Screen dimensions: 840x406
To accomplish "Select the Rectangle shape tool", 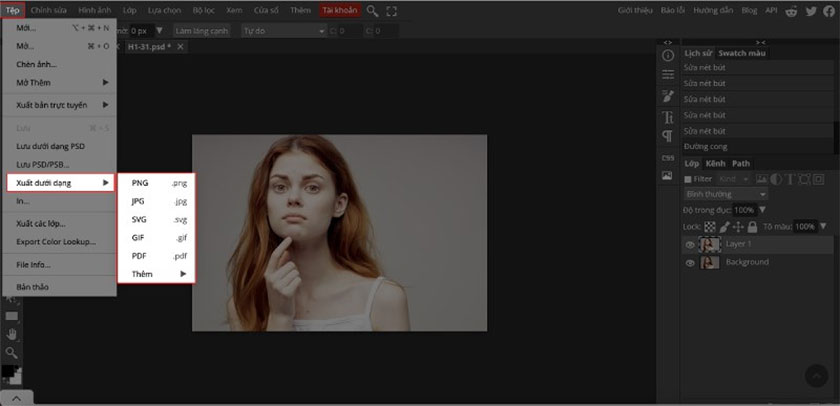I will tap(11, 316).
